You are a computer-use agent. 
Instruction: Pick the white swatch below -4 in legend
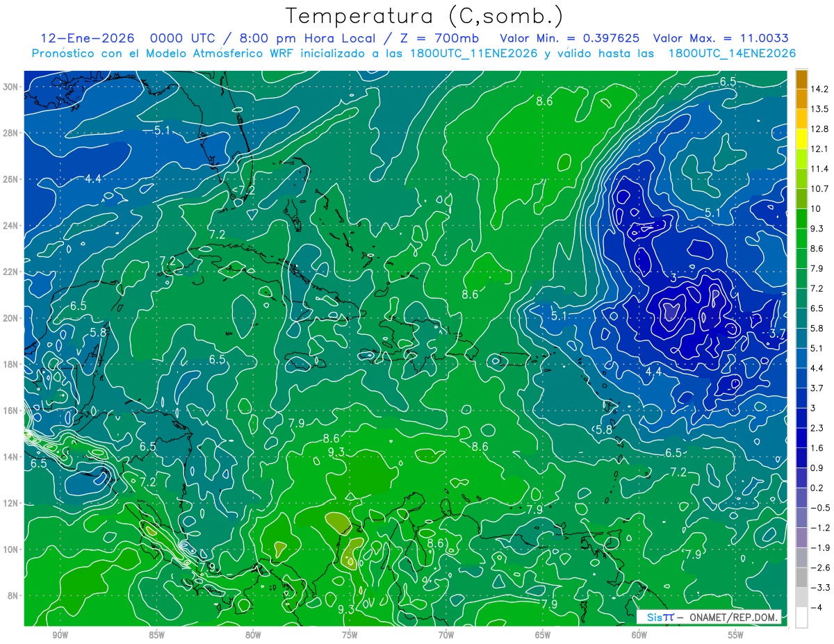click(801, 617)
